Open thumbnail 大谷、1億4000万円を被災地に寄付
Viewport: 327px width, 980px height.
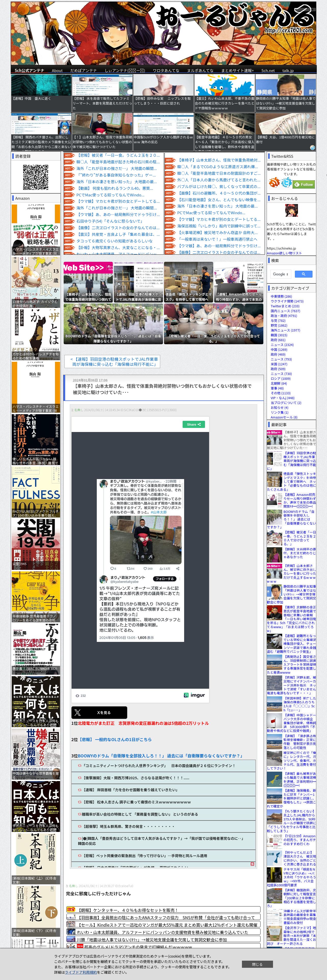click(x=285, y=132)
